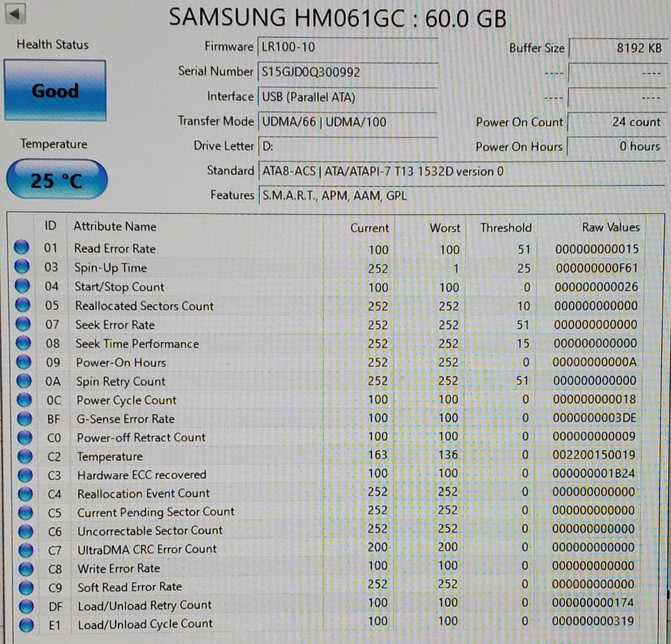Select the Reallocated Sectors Count attribute name
671x644 pixels.
[x=145, y=306]
